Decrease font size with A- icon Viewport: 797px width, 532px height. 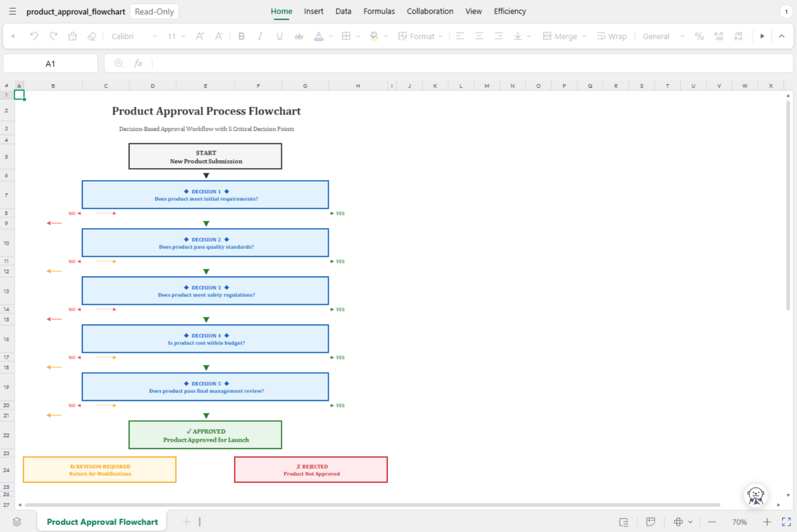[219, 36]
